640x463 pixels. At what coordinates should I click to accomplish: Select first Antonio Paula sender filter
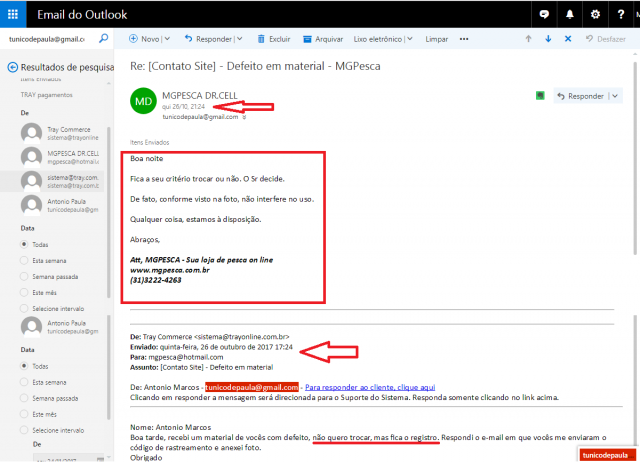[60, 205]
